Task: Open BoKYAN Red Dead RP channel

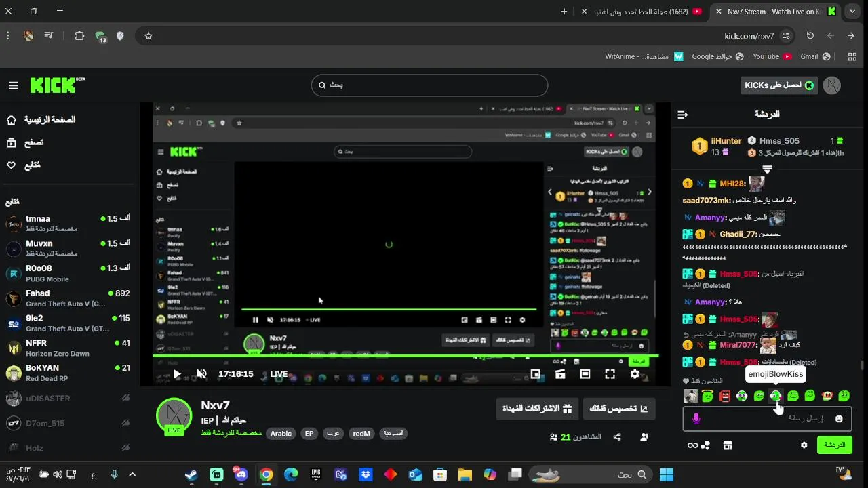Action: pos(68,373)
